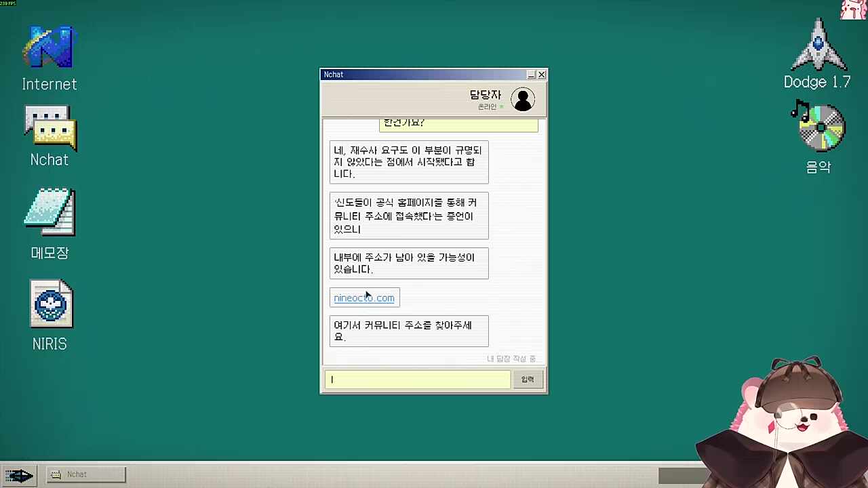The height and width of the screenshot is (488, 868).
Task: Click the message '여기서 커뮤니티 주소를 찾아주세요.'
Action: tap(409, 331)
